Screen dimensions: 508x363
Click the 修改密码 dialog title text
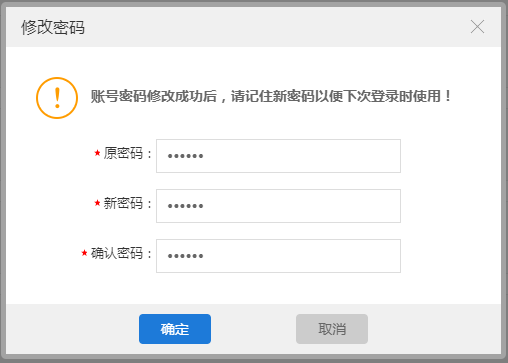(x=53, y=27)
